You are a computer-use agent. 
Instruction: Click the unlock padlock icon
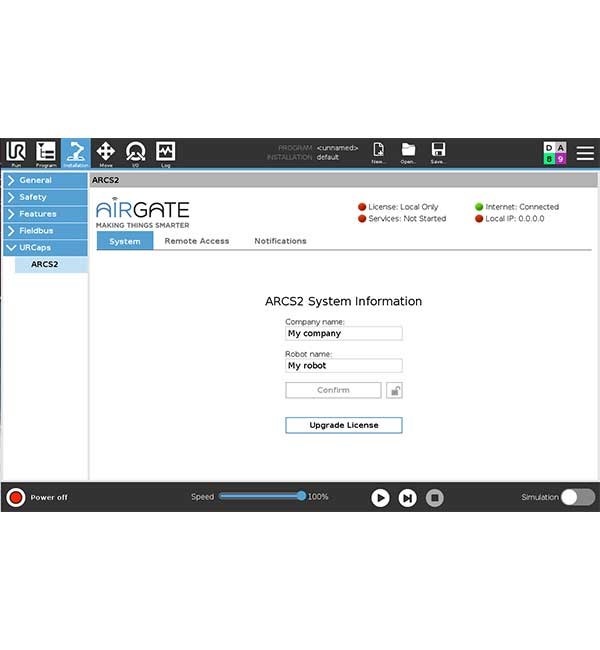click(394, 390)
